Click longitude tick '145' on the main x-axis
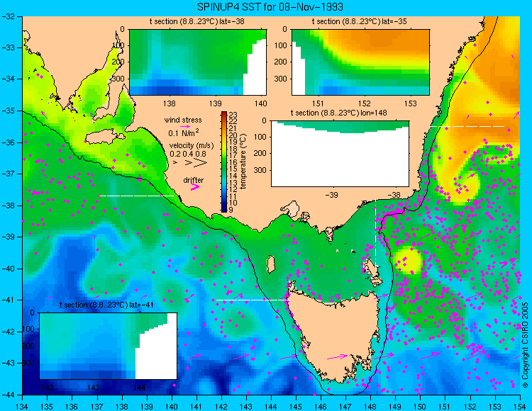The image size is (532, 411). 296,407
